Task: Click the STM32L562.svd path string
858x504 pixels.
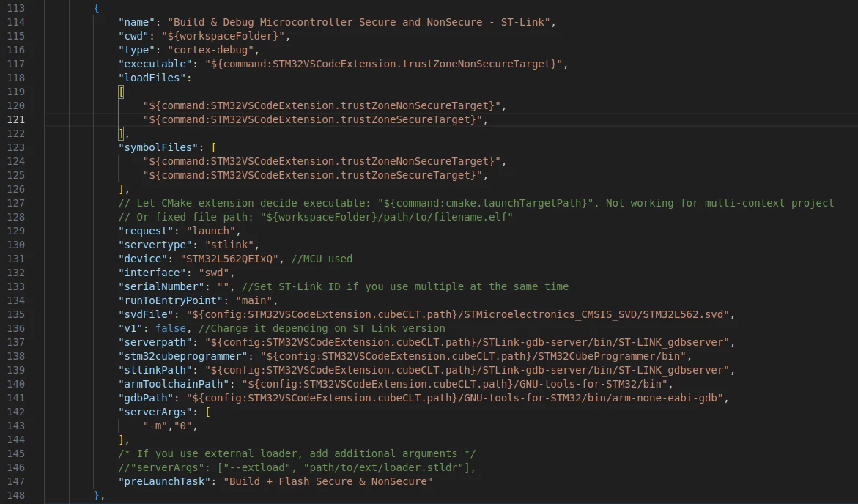Action: coord(458,315)
